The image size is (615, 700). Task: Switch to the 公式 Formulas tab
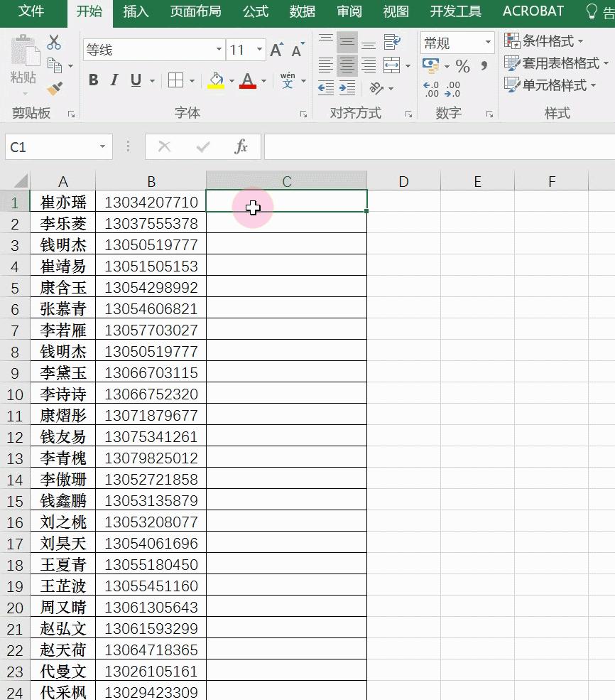(256, 11)
